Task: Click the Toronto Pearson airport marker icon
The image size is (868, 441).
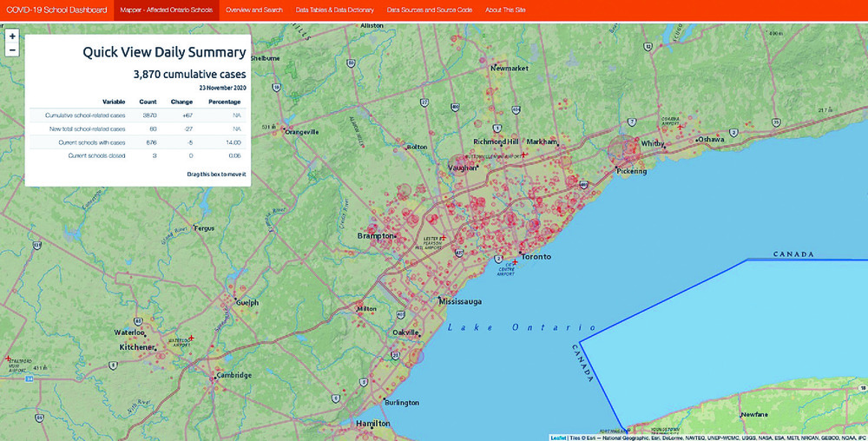Action: coord(444,238)
